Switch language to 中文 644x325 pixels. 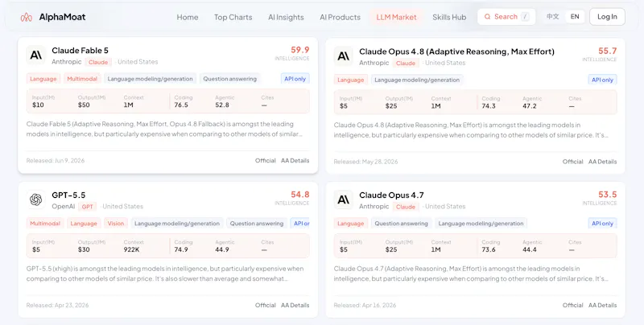tap(552, 17)
